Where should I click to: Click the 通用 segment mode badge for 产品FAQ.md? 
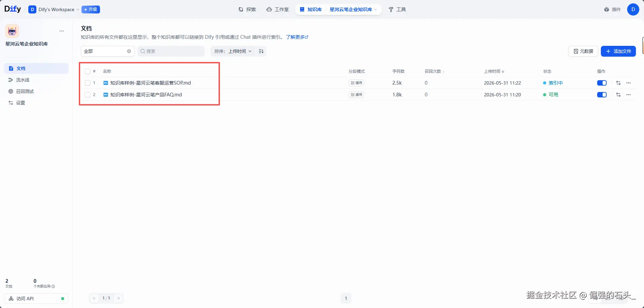click(x=356, y=95)
